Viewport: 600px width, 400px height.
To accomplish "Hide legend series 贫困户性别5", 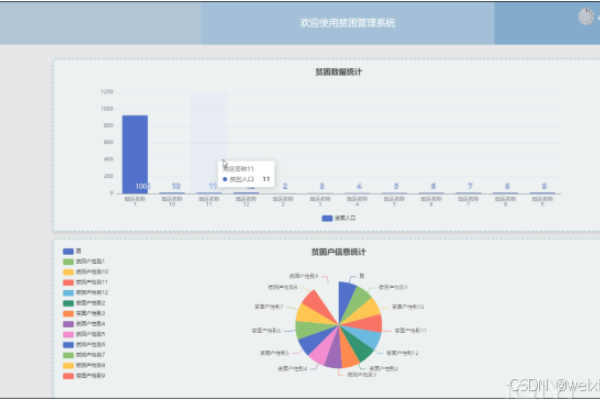I will 84,334.
